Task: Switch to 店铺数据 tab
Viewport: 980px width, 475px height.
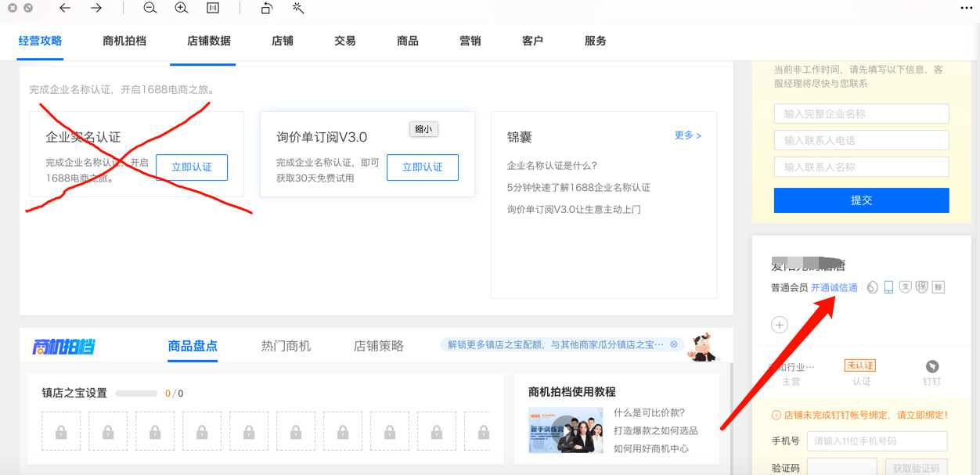Action: point(209,41)
